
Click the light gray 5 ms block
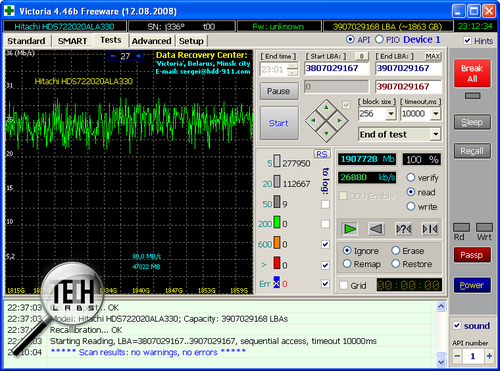tap(277, 161)
